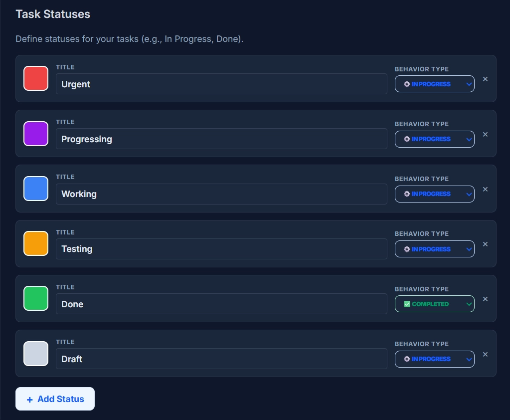The height and width of the screenshot is (420, 510).
Task: Click the plus icon on Add Status button
Action: (x=29, y=399)
